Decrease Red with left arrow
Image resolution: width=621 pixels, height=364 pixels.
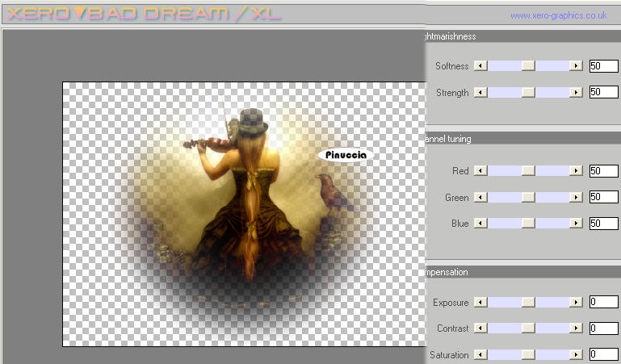[480, 170]
